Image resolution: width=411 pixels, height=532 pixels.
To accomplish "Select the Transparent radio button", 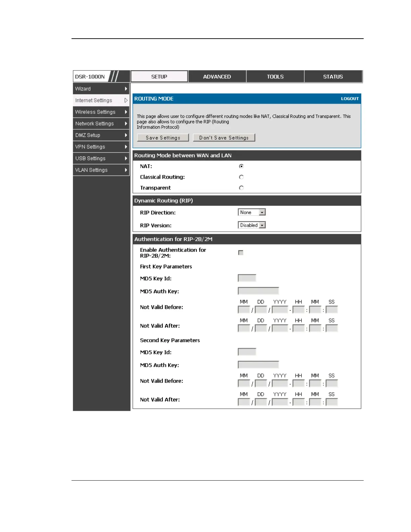I will [241, 188].
